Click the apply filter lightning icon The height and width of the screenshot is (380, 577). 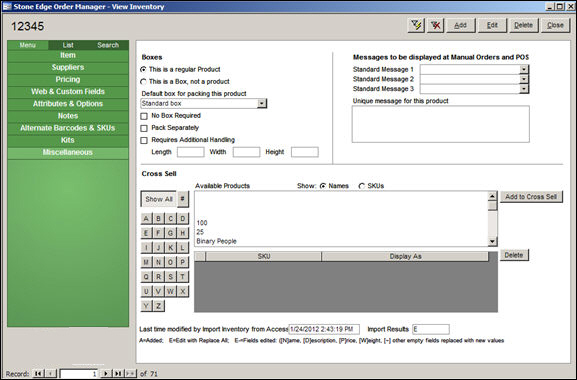click(417, 25)
